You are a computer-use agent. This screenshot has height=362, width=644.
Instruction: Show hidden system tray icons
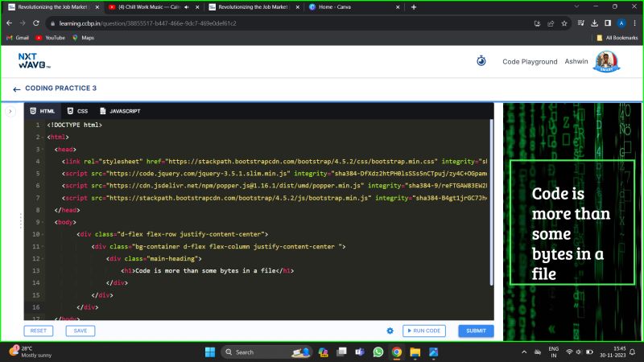(x=524, y=352)
